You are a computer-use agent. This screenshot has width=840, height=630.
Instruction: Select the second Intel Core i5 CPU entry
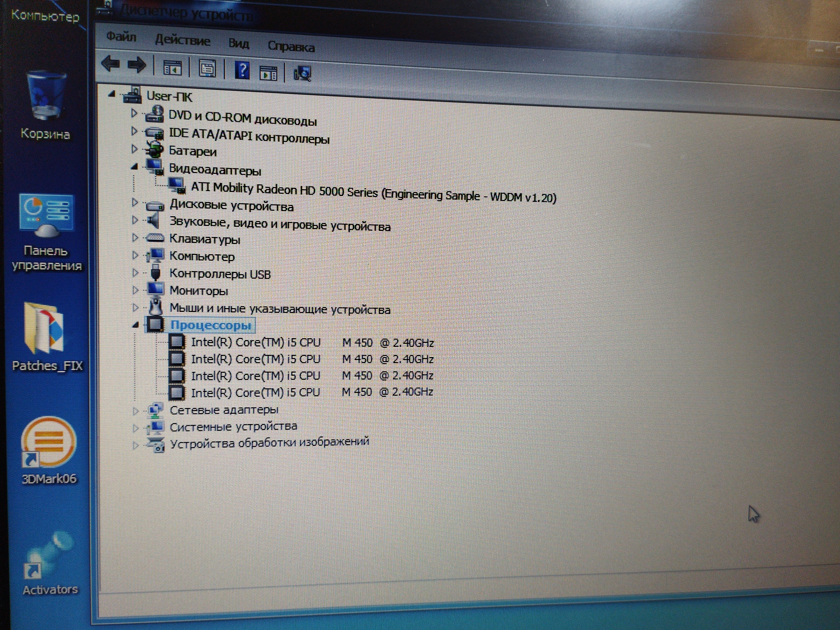coord(312,359)
